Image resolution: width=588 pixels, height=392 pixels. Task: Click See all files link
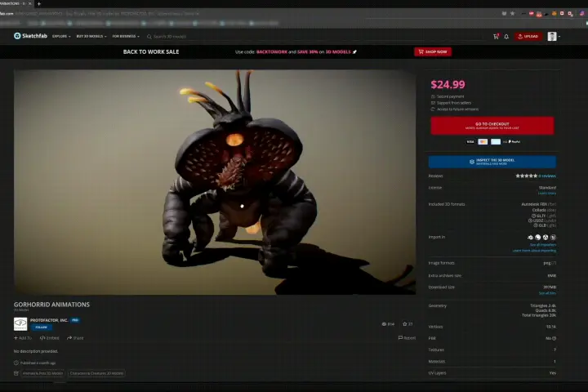[547, 293]
